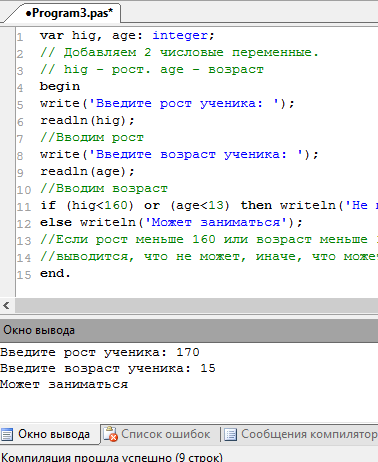Click the else writeln 'Может заниматься' line
The image size is (378, 462).
(x=171, y=223)
